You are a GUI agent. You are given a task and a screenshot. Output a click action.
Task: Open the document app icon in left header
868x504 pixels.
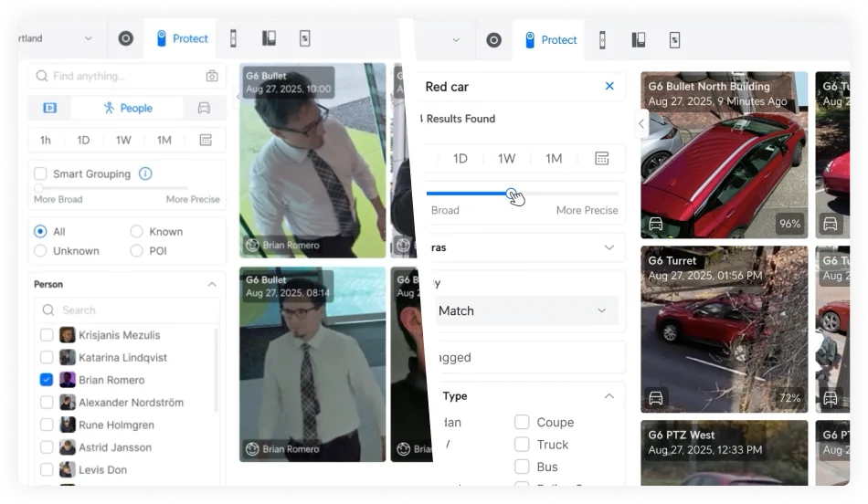[x=304, y=38]
